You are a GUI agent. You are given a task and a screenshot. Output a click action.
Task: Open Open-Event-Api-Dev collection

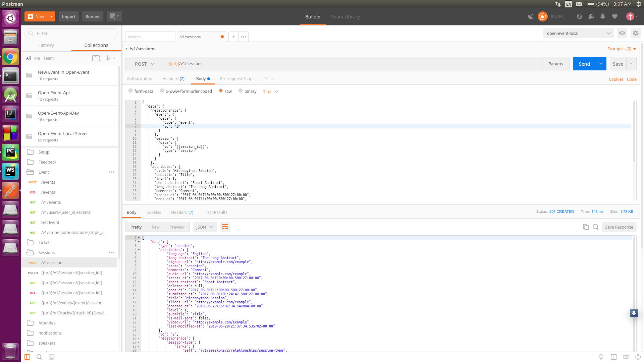69,116
